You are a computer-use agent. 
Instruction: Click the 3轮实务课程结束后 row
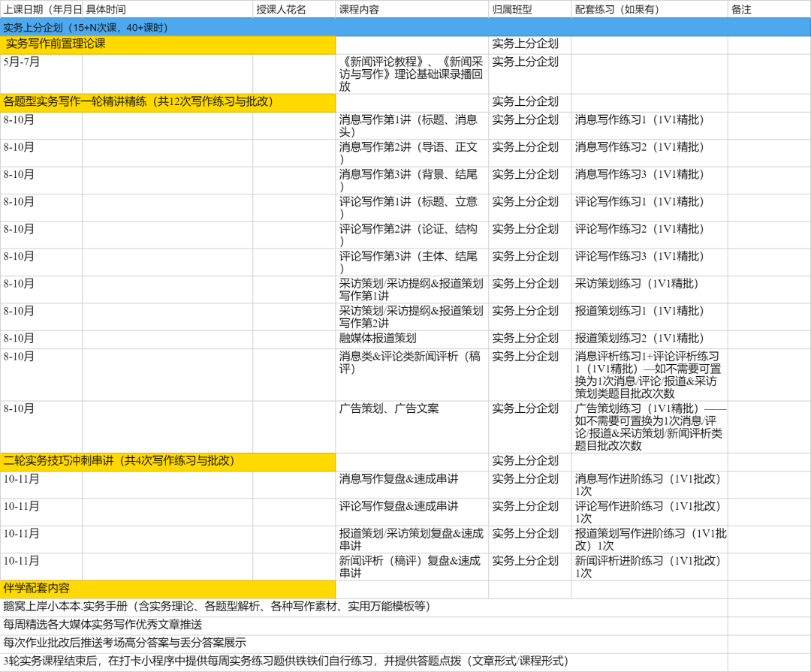coord(364,662)
